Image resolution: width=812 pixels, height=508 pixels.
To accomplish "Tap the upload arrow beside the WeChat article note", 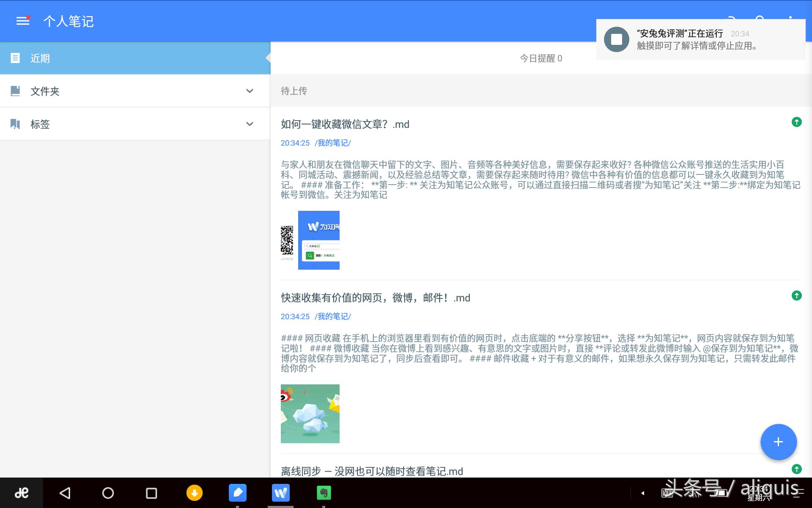I will pyautogui.click(x=797, y=122).
